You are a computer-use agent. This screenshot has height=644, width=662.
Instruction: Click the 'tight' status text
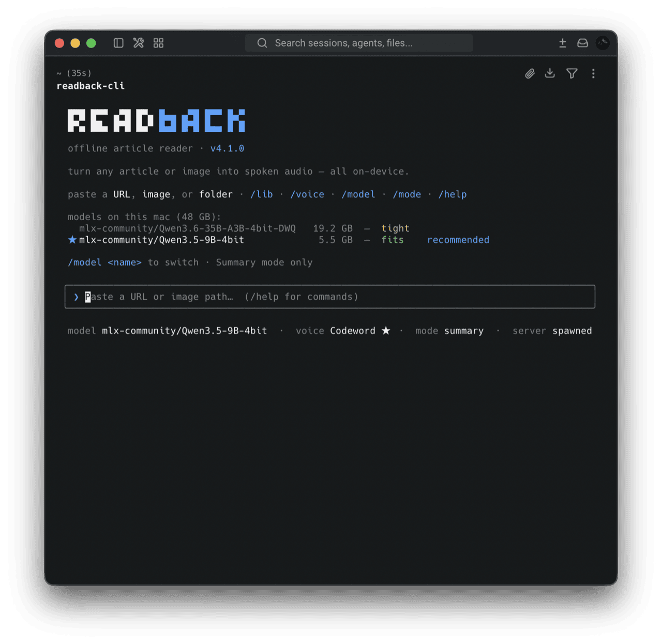coord(396,228)
